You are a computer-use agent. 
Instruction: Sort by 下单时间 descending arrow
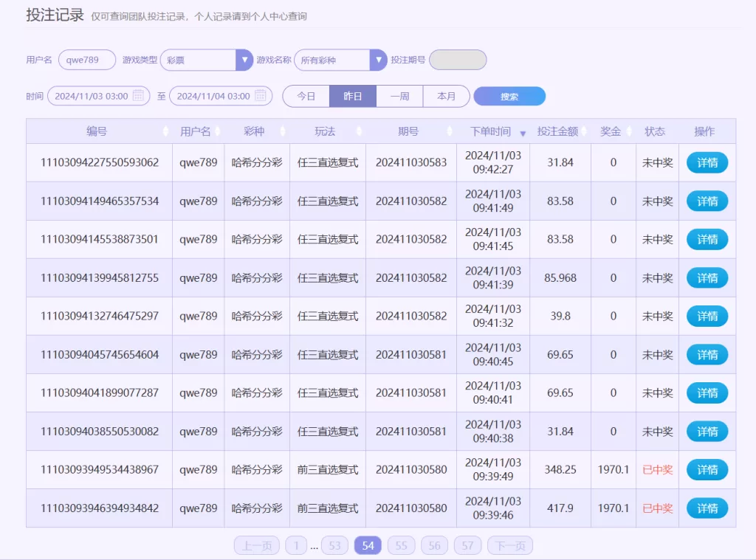tap(523, 133)
